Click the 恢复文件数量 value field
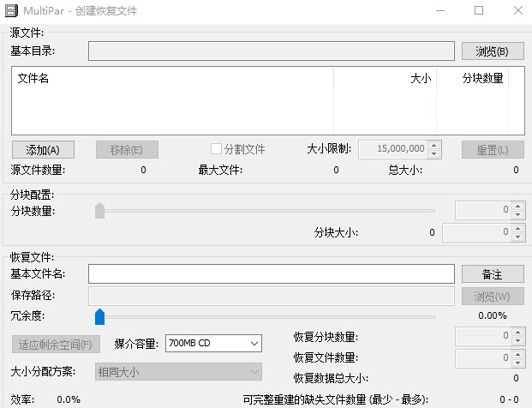The width and height of the screenshot is (532, 408). [x=483, y=358]
